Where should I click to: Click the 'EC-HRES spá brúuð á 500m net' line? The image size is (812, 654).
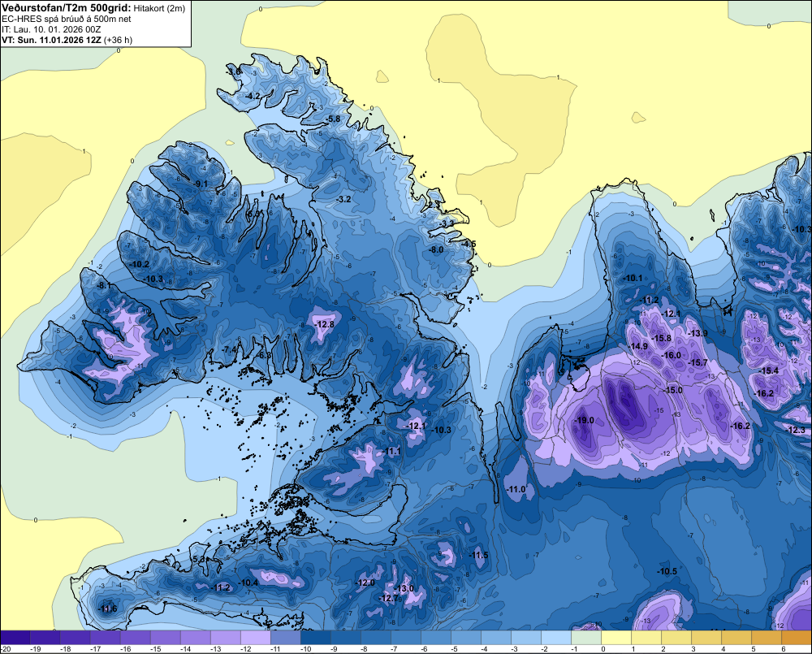click(67, 19)
